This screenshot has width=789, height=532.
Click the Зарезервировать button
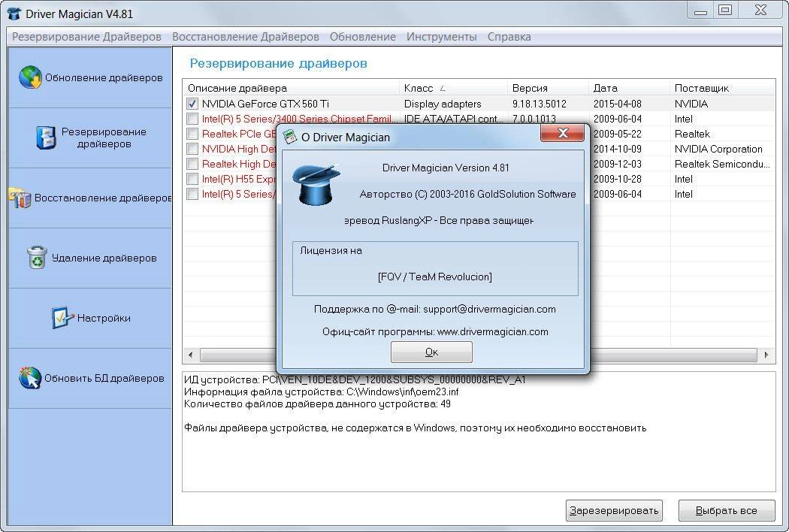(x=614, y=510)
